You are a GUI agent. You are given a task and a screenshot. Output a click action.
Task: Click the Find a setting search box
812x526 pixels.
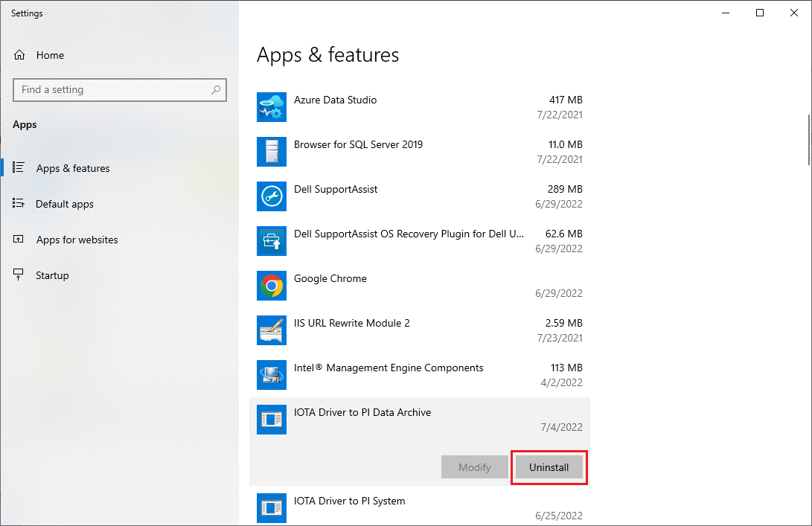coord(120,89)
